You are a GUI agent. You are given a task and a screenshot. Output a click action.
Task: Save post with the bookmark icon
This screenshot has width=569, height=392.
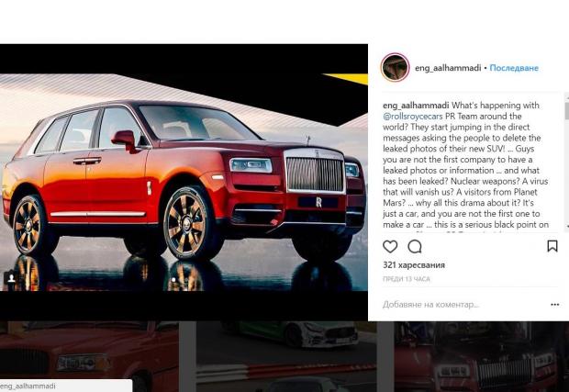(x=552, y=246)
